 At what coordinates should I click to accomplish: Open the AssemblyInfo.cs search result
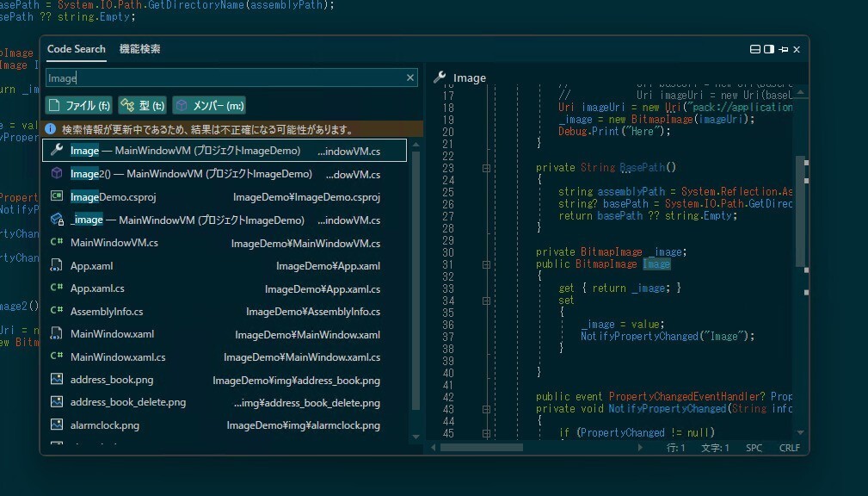[107, 312]
